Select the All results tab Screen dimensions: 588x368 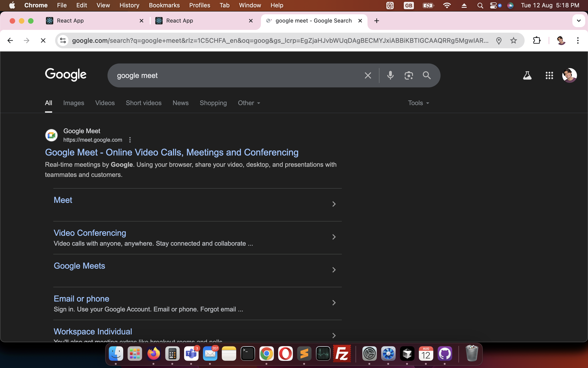[x=49, y=103]
